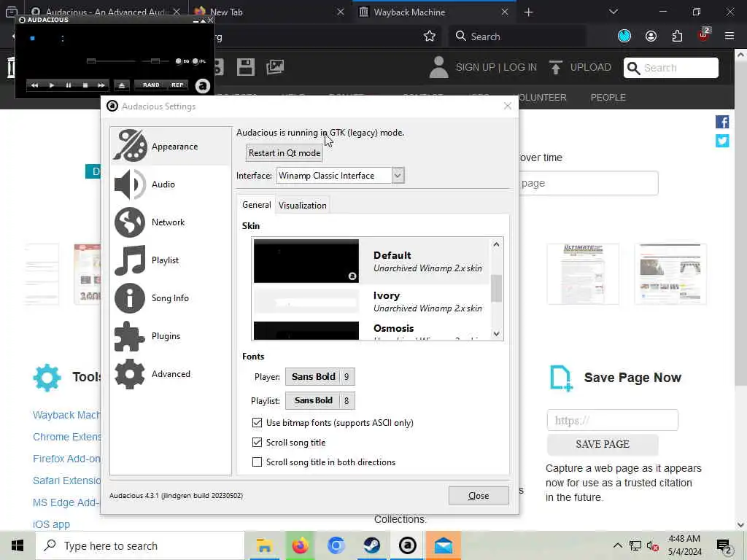Click the Audacious logo in player corner

click(203, 86)
